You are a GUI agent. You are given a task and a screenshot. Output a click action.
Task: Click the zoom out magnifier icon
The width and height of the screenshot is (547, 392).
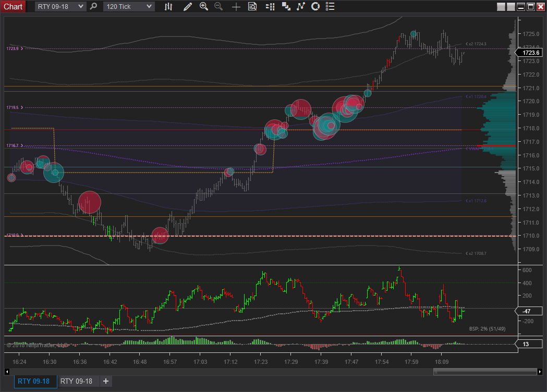coord(218,6)
